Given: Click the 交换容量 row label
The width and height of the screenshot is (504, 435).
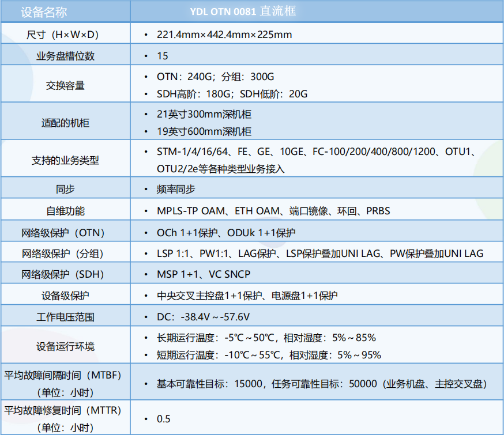Looking at the screenshot, I should 65,85.
